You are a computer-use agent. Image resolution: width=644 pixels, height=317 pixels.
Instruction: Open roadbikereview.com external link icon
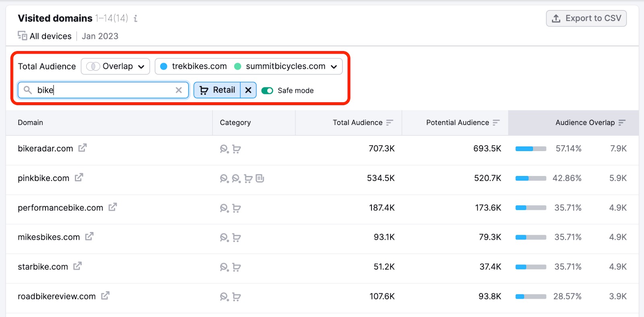pyautogui.click(x=105, y=296)
